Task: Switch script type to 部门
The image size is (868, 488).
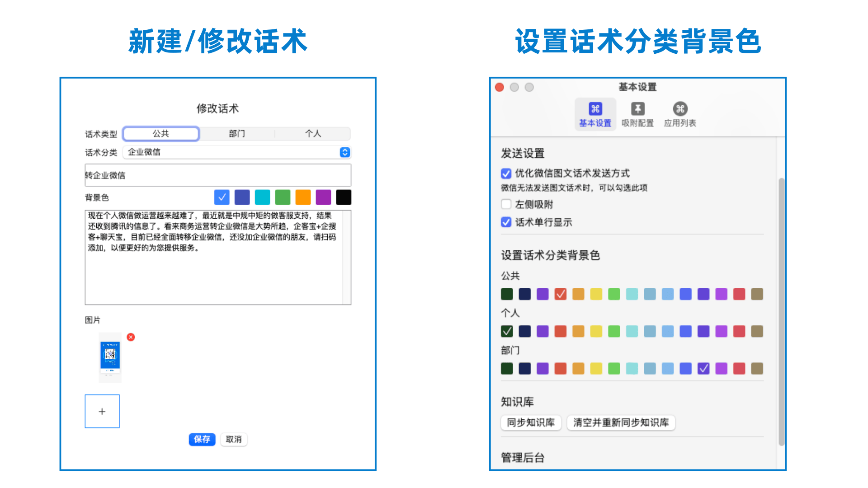Action: (237, 134)
